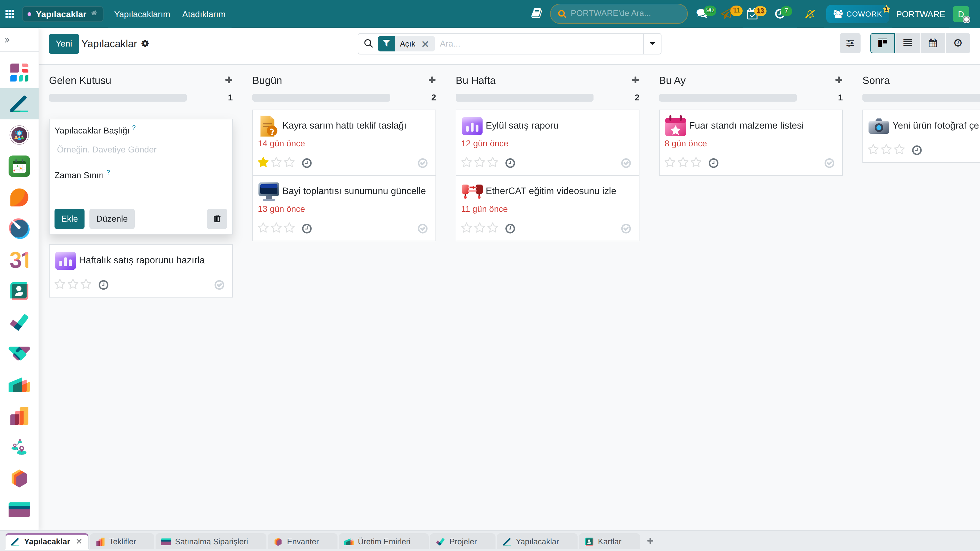The width and height of the screenshot is (980, 551).
Task: Open the main apps grid menu
Action: [10, 14]
